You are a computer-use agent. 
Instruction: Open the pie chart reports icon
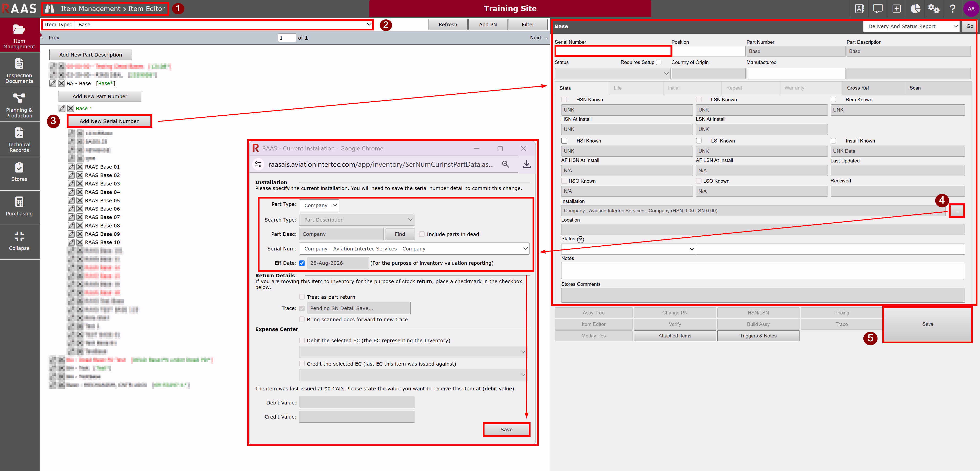(x=915, y=8)
